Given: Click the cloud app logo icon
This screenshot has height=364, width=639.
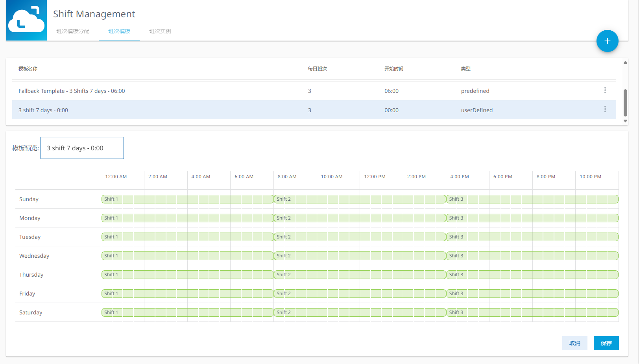Looking at the screenshot, I should 26,20.
